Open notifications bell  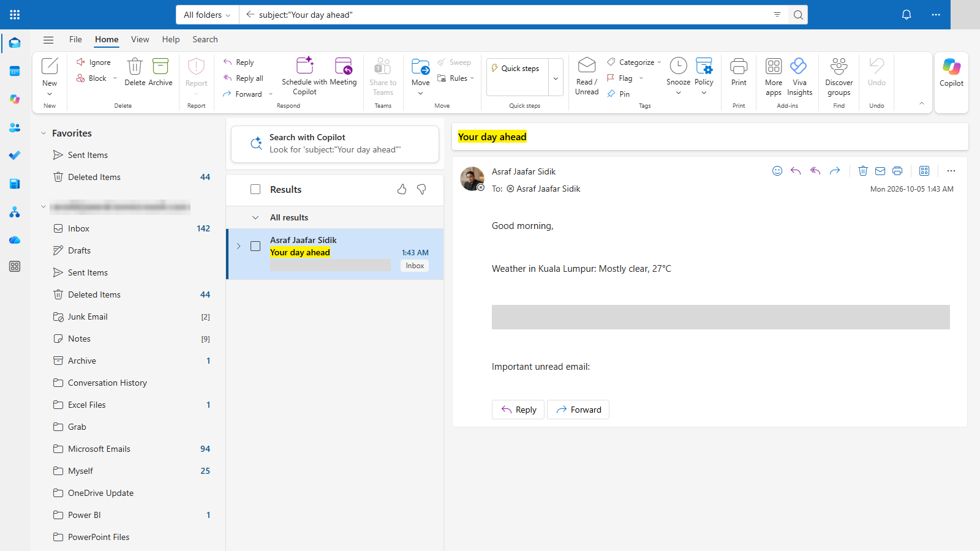907,15
